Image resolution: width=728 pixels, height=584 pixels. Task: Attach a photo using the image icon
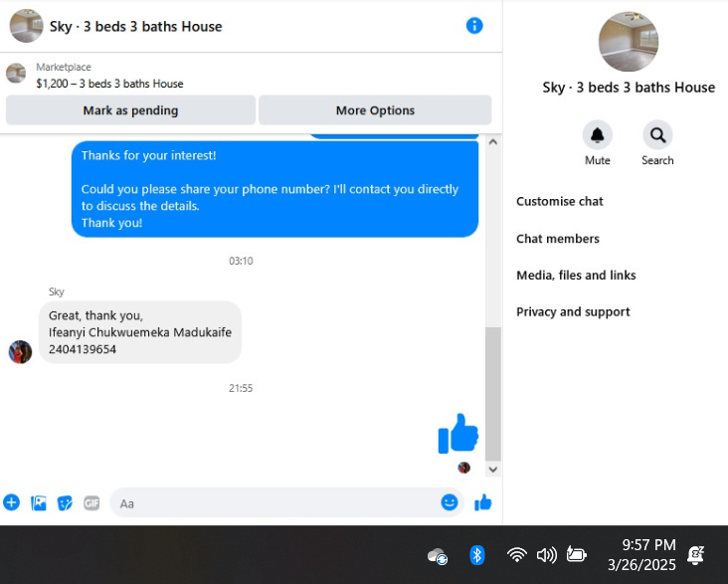[39, 502]
